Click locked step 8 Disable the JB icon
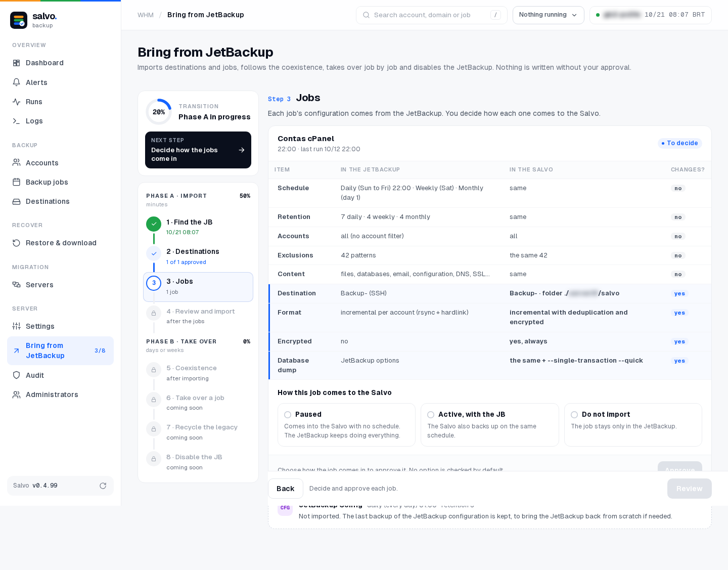 click(154, 459)
